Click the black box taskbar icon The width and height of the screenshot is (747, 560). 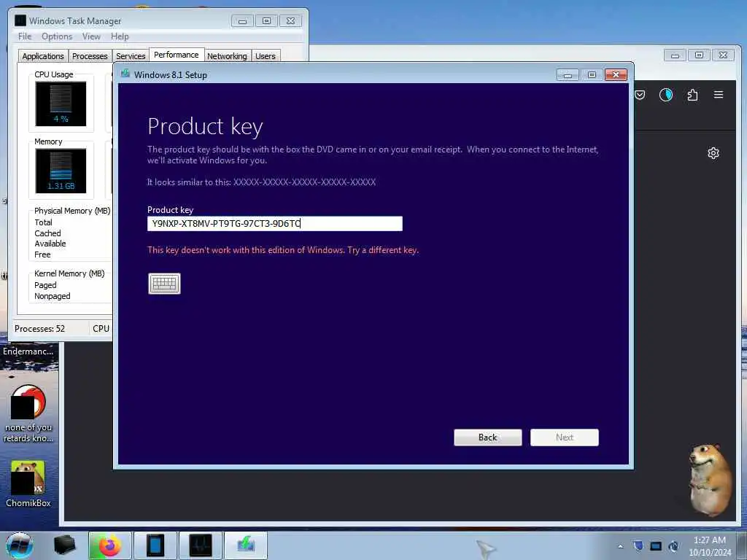click(65, 545)
